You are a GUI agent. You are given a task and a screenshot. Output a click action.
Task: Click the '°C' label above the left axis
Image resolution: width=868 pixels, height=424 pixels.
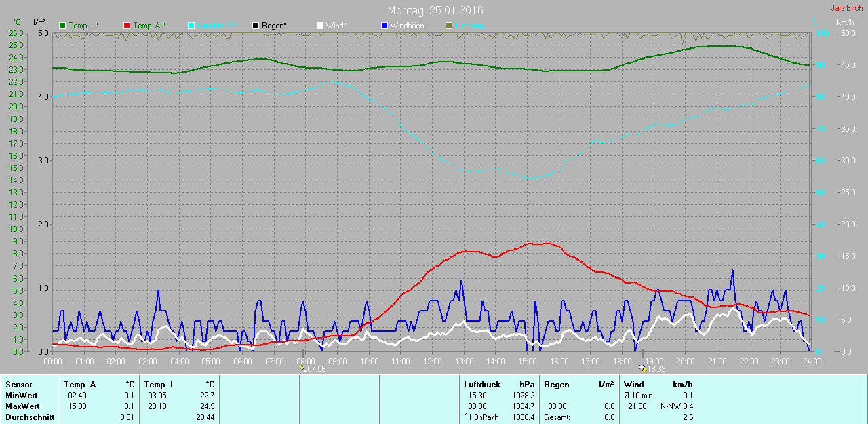tap(17, 22)
